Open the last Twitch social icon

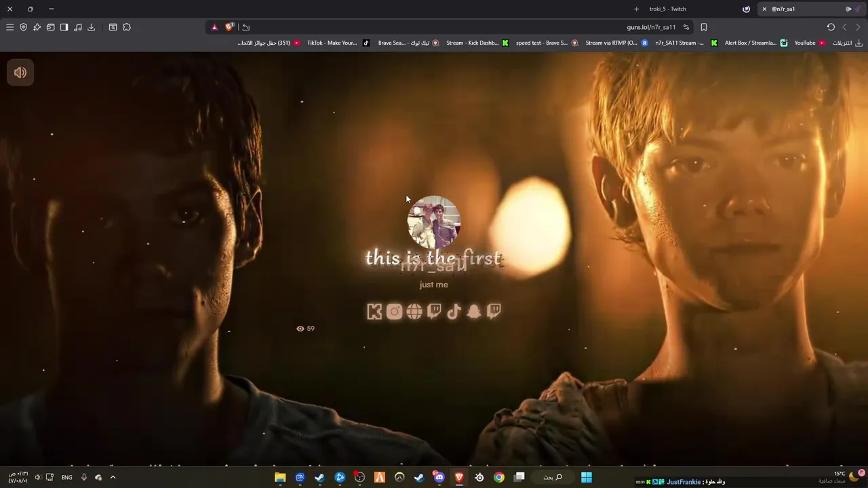coord(494,311)
